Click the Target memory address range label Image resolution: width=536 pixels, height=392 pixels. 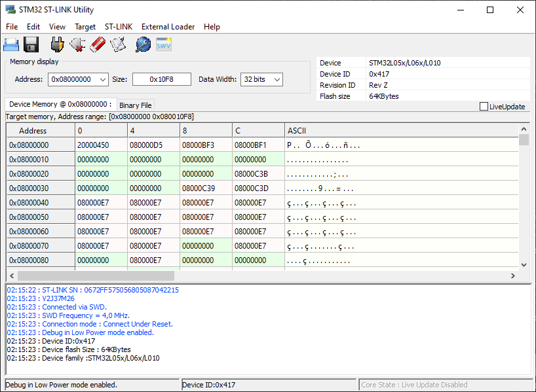[100, 116]
